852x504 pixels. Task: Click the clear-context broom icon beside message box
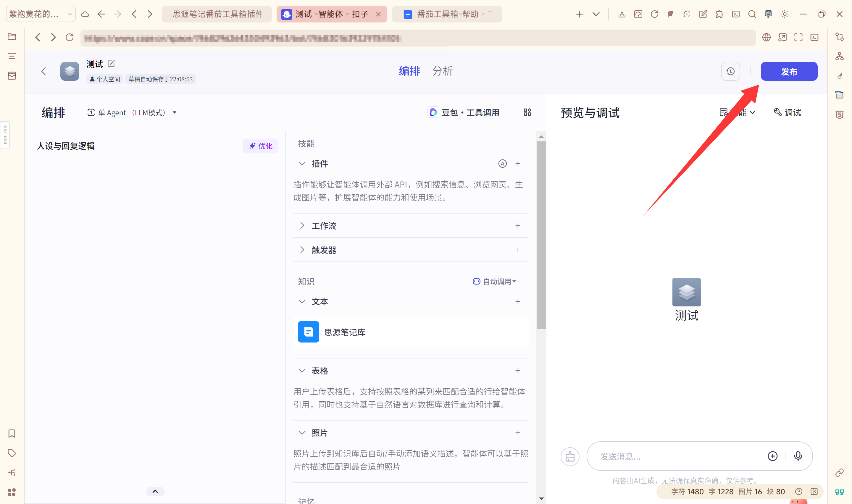[569, 456]
